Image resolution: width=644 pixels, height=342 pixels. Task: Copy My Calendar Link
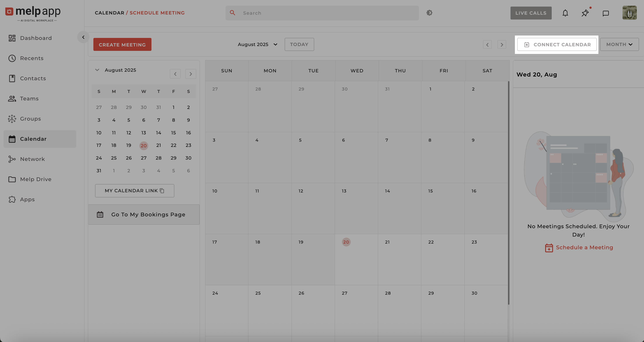point(135,191)
